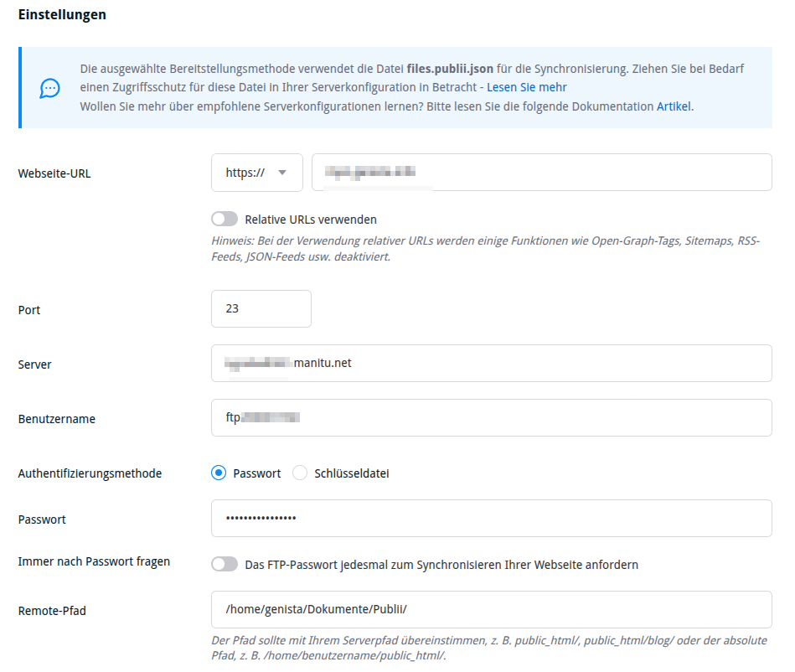Focus the Port field containing 23
Screen dimensions: 795x672
(x=261, y=308)
